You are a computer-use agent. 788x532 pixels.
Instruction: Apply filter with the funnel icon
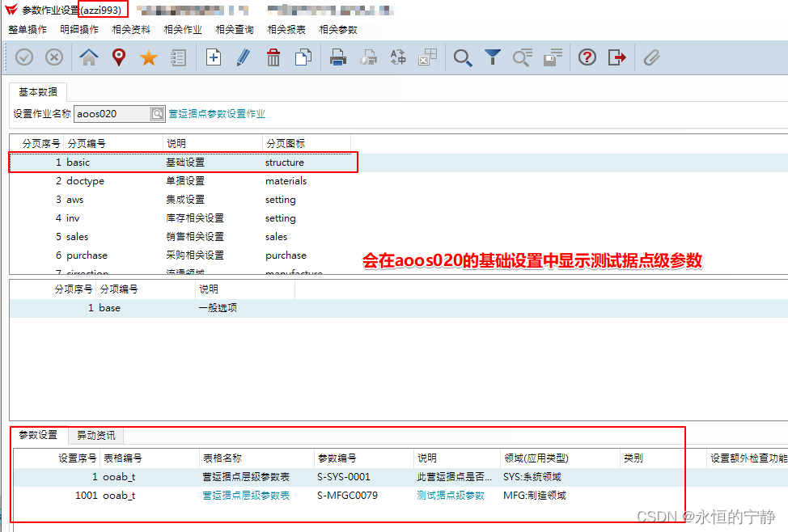pos(493,57)
